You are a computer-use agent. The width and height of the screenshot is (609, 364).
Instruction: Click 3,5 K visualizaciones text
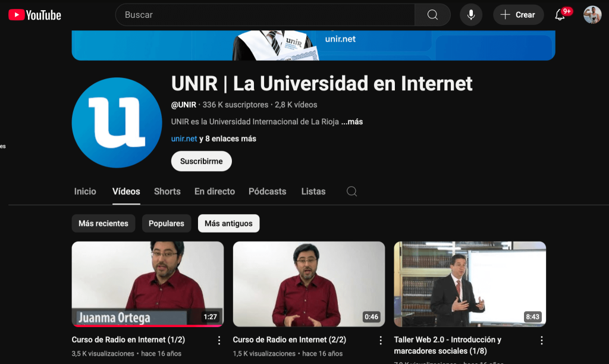tap(103, 353)
